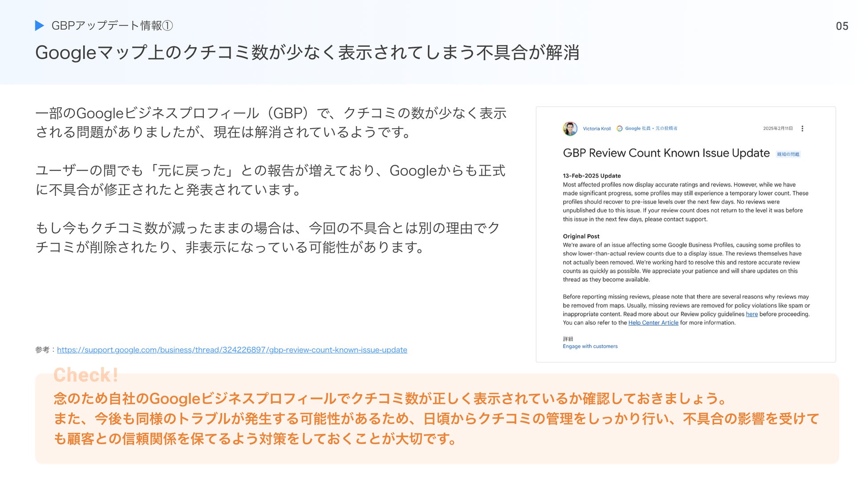Click the Google verified checkmark badge
868x486 pixels.
(x=619, y=129)
